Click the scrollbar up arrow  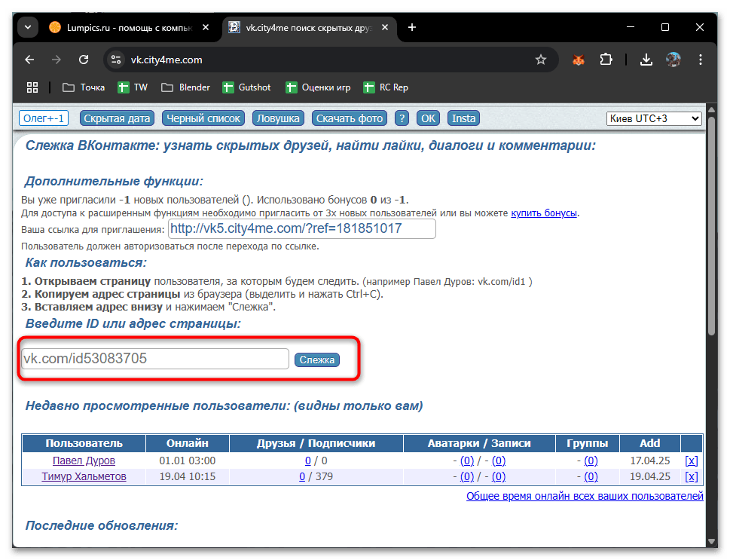(x=711, y=110)
